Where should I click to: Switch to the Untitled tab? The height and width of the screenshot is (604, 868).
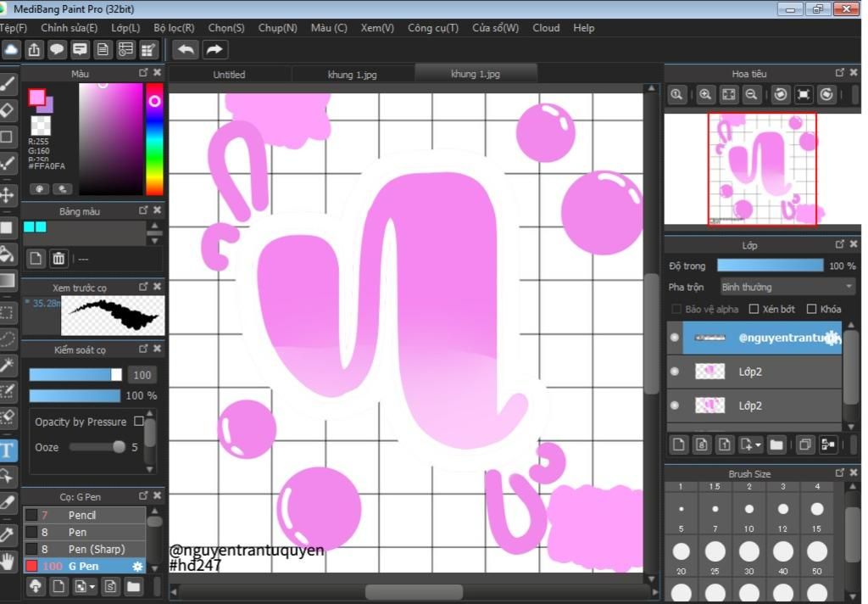tap(229, 75)
